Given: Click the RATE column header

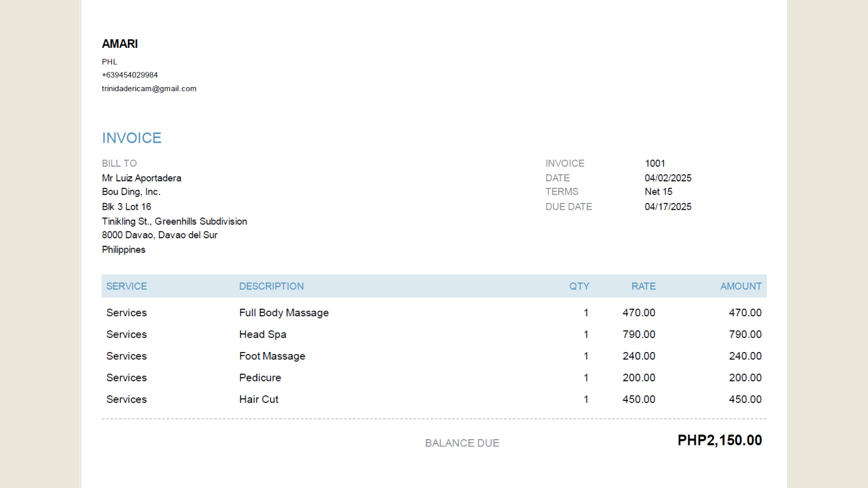Looking at the screenshot, I should tap(643, 286).
